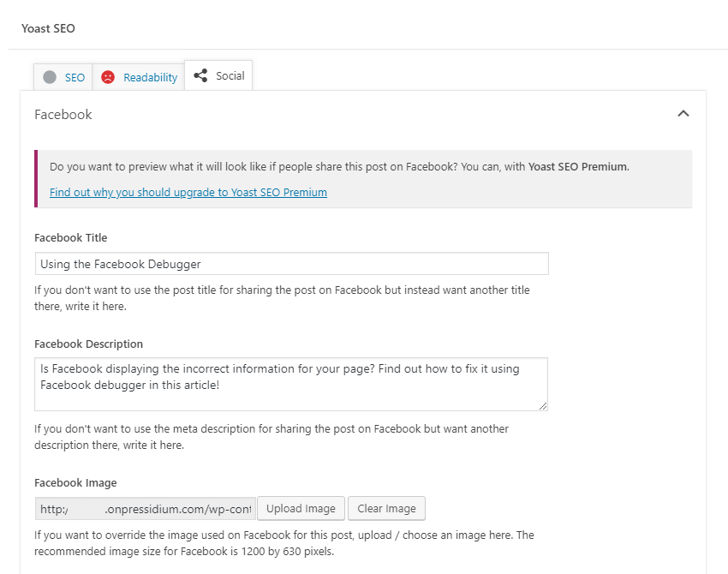Click the bold 'Yoast SEO Premium.' text
This screenshot has width=728, height=574.
578,167
